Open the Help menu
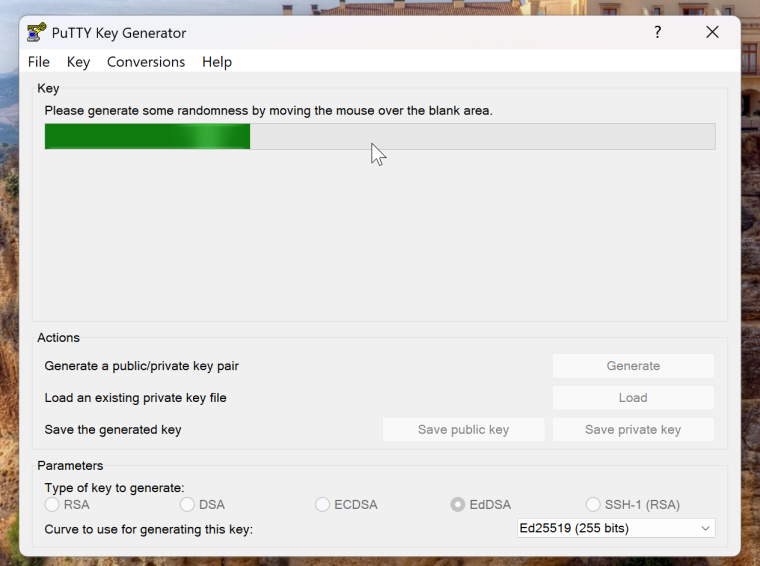 (x=217, y=62)
